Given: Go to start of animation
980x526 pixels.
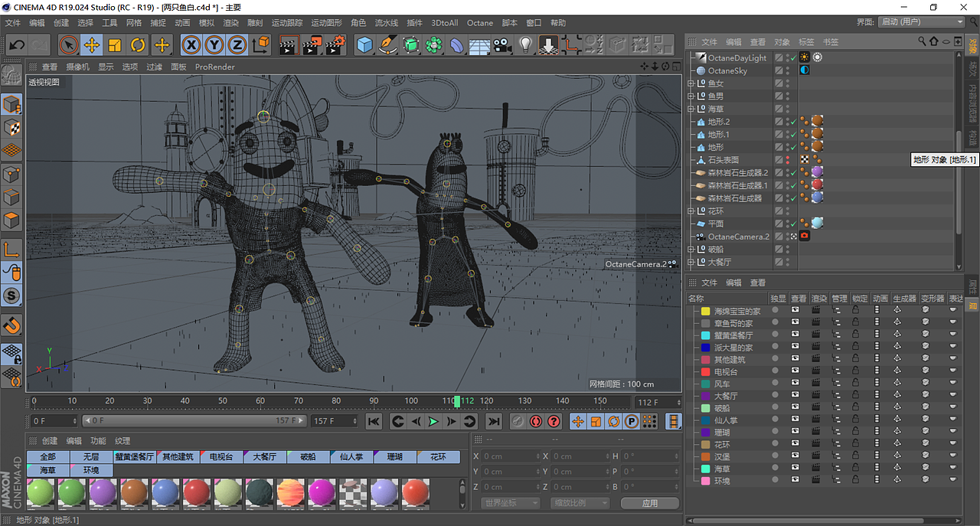Looking at the screenshot, I should coord(374,421).
